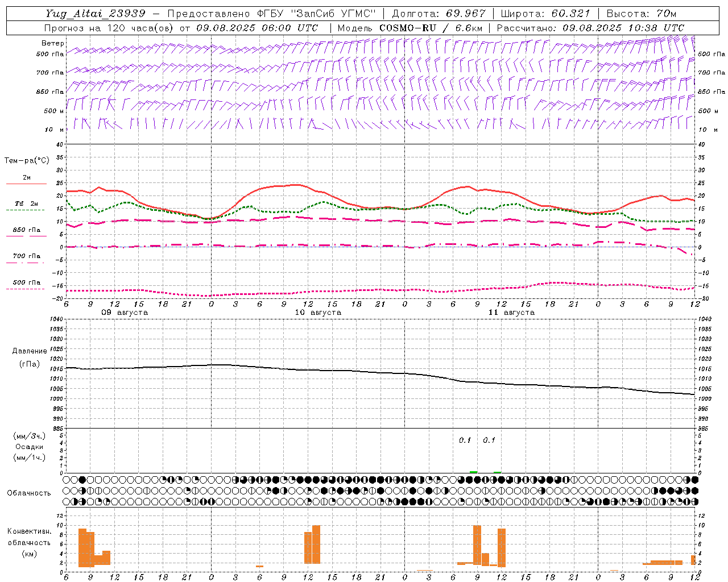Click the (мм/3ч.) precipitation unit label
This screenshot has width=728, height=582.
(x=30, y=436)
